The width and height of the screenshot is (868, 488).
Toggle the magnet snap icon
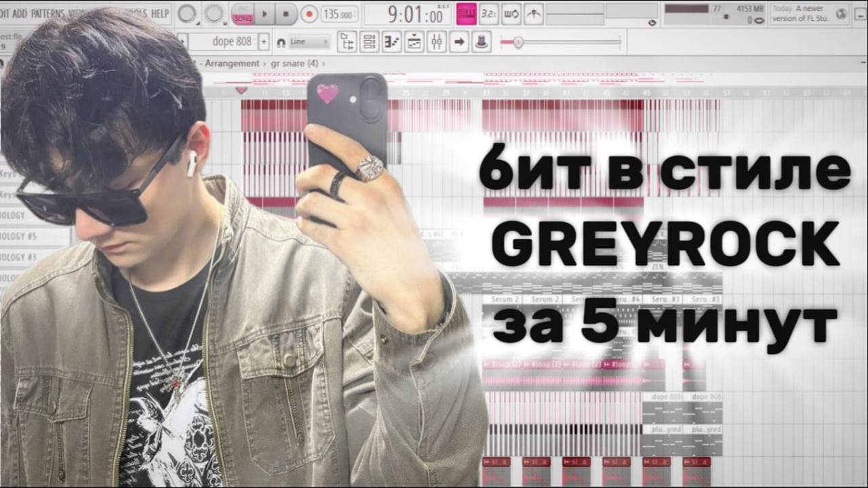pos(280,42)
